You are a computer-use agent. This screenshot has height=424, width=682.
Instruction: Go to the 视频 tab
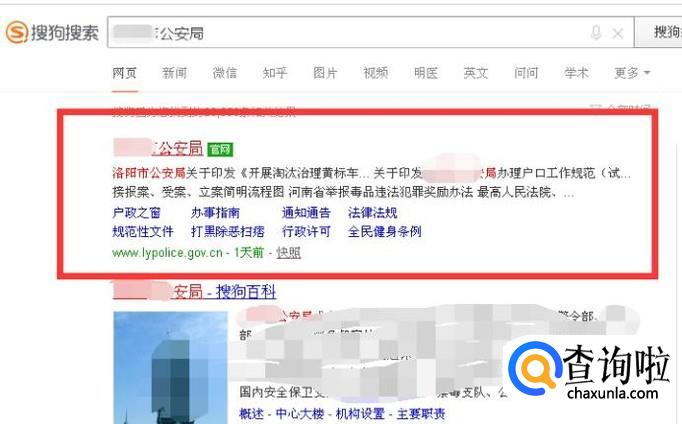[375, 73]
